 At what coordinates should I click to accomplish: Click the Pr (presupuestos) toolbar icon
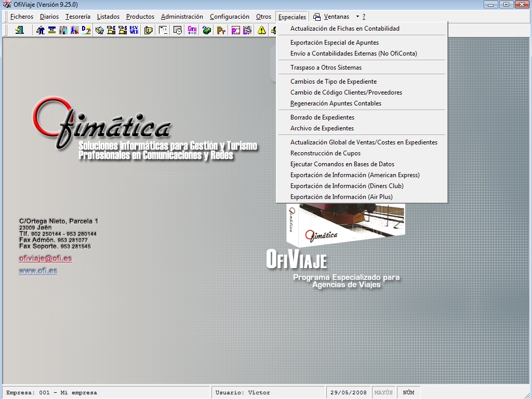point(221,30)
